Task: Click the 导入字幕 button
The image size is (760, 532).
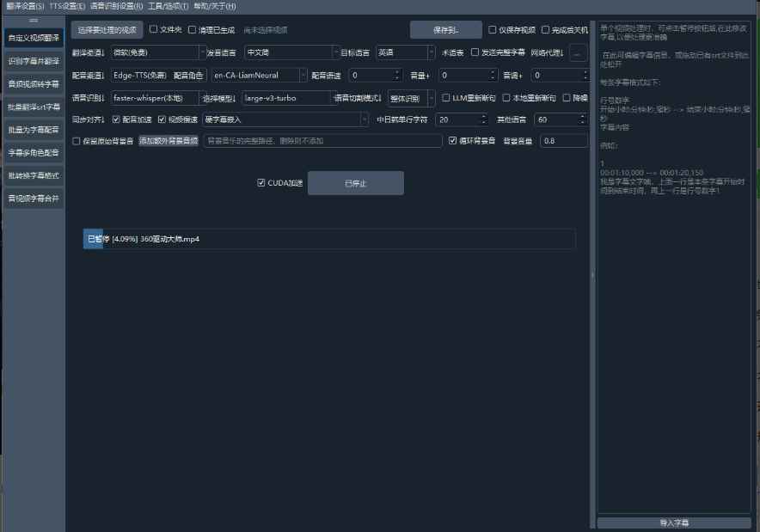Action: [x=674, y=523]
